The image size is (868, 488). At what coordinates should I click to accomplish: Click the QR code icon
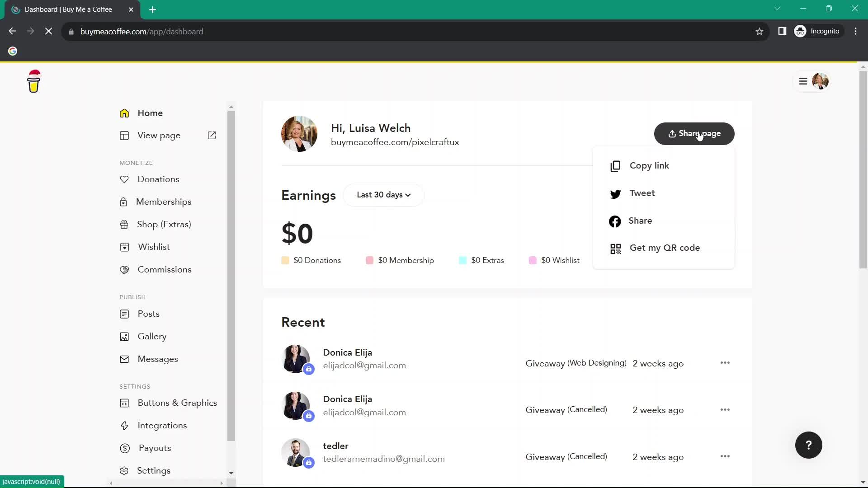coord(615,249)
